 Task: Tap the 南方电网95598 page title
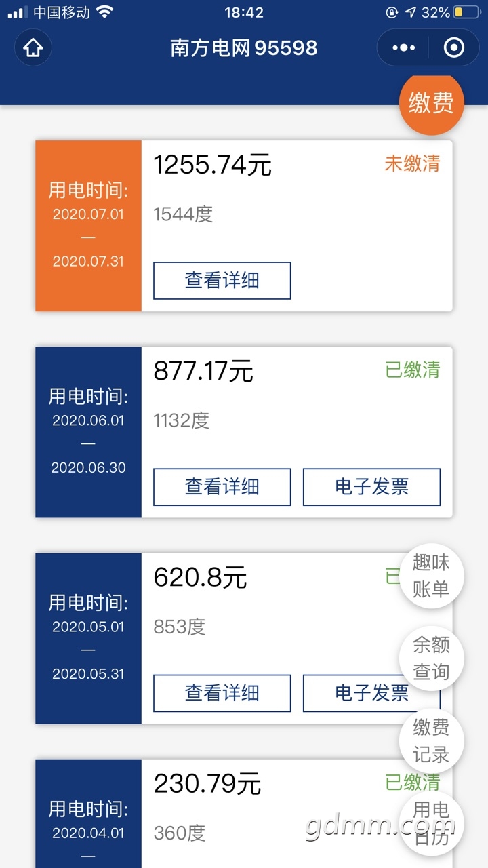point(244,48)
